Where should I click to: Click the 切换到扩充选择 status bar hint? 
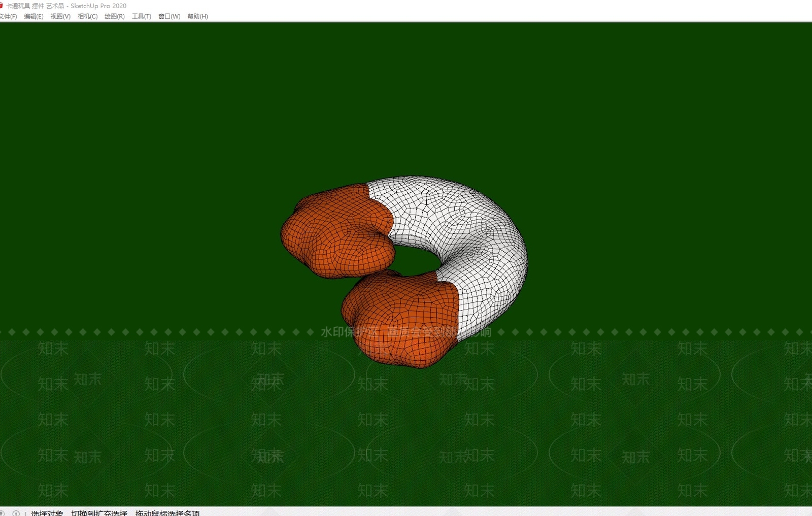tap(99, 513)
